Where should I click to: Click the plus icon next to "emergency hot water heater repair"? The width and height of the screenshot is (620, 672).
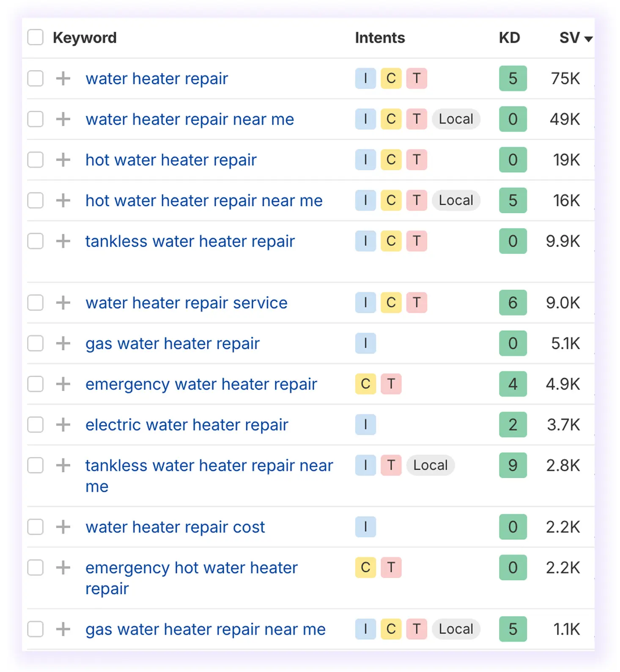point(63,567)
